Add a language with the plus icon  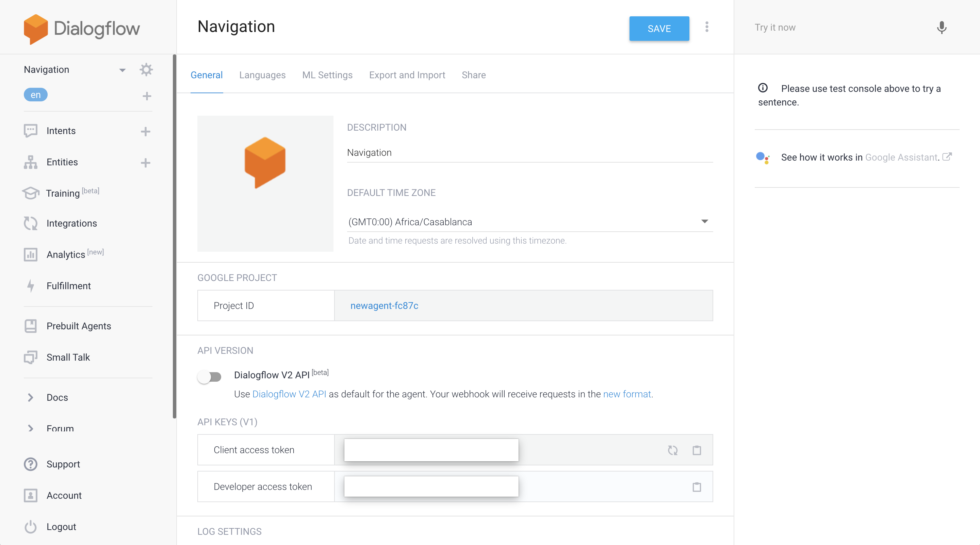pos(147,96)
